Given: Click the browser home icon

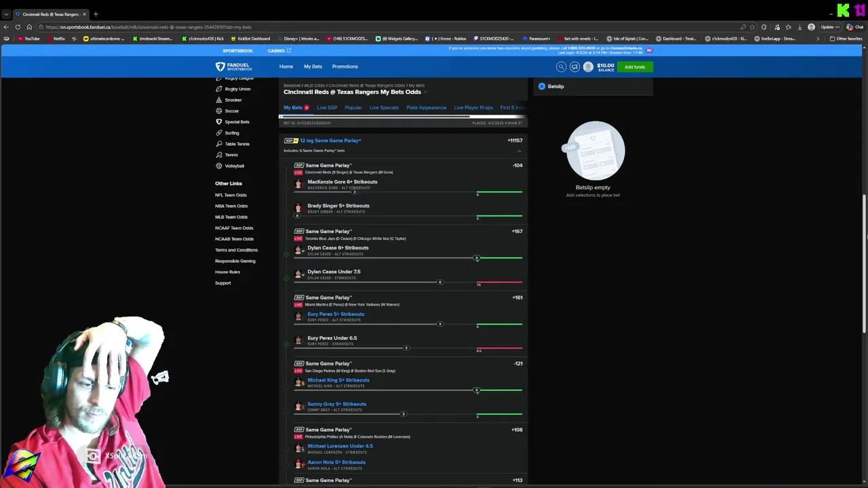Looking at the screenshot, I should pos(29,27).
